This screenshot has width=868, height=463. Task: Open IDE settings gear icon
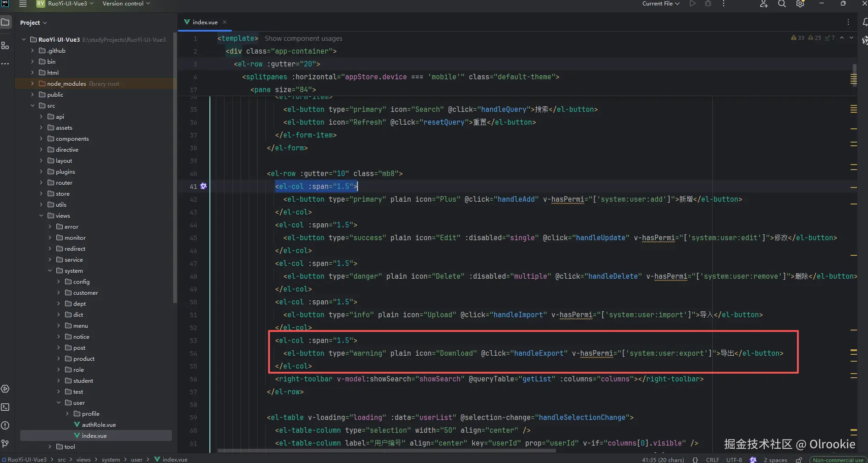click(800, 4)
